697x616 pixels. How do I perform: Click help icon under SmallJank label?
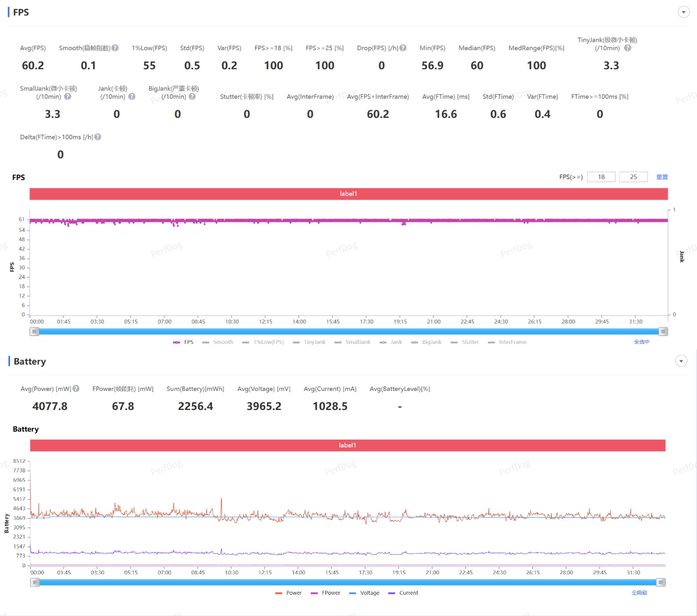[x=68, y=97]
